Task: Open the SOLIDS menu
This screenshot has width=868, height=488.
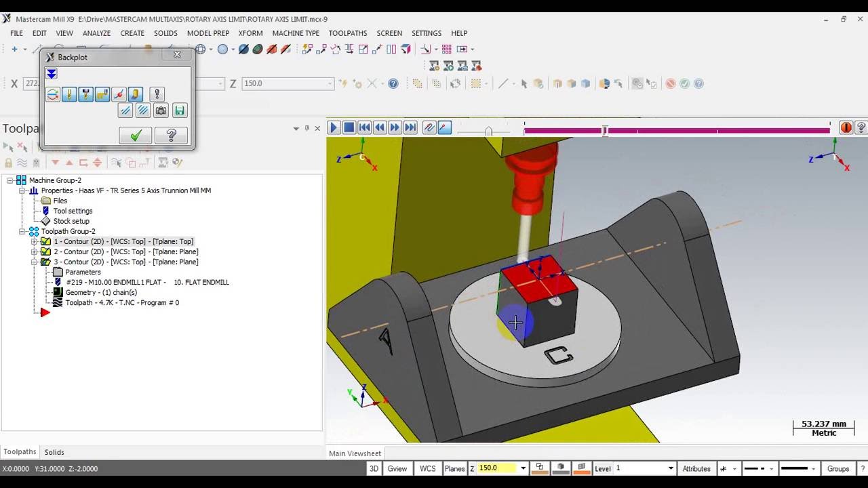Action: coord(165,33)
